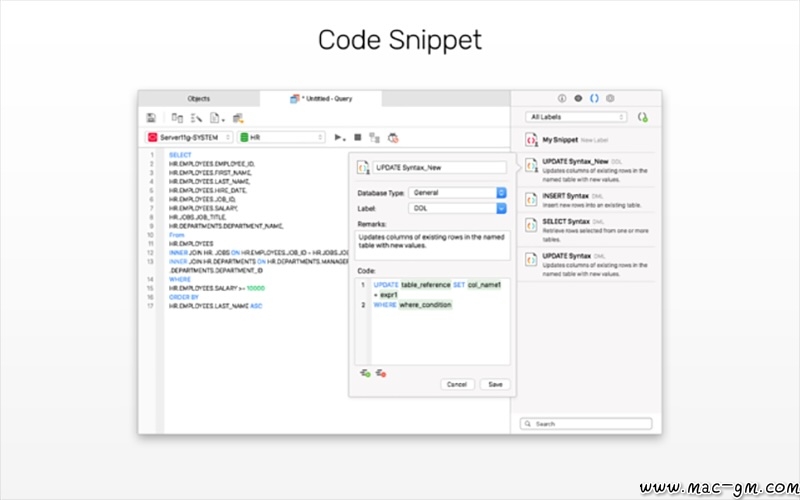Run the query with the play button
Image resolution: width=800 pixels, height=500 pixels.
pyautogui.click(x=338, y=137)
